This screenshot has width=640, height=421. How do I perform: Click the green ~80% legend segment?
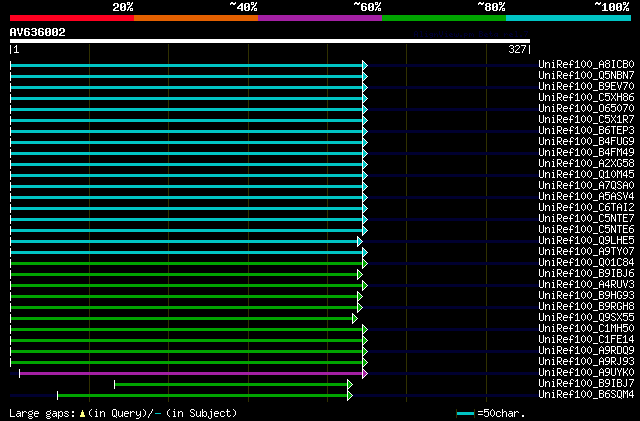tap(444, 18)
